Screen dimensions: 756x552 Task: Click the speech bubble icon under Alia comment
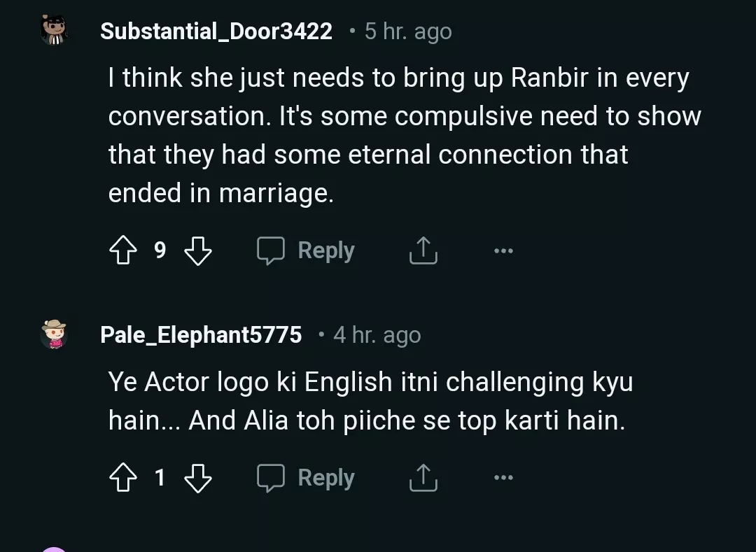271,478
